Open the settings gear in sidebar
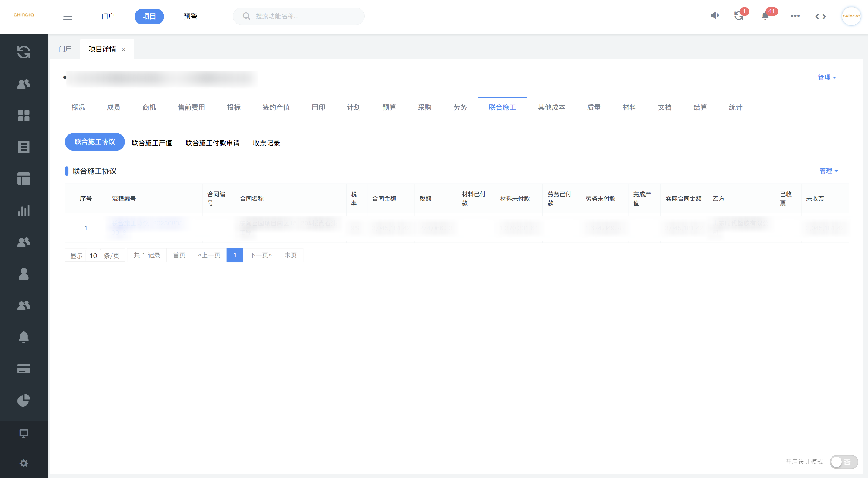 click(x=24, y=463)
